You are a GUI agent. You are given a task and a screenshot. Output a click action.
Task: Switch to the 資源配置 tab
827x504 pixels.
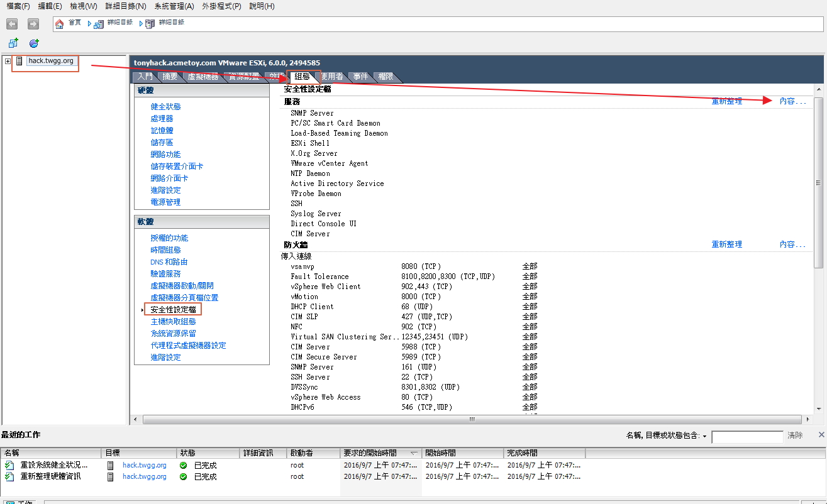point(244,77)
